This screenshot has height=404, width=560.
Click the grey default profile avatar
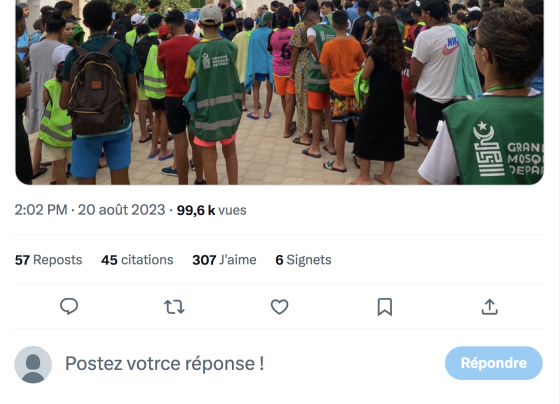pyautogui.click(x=33, y=364)
